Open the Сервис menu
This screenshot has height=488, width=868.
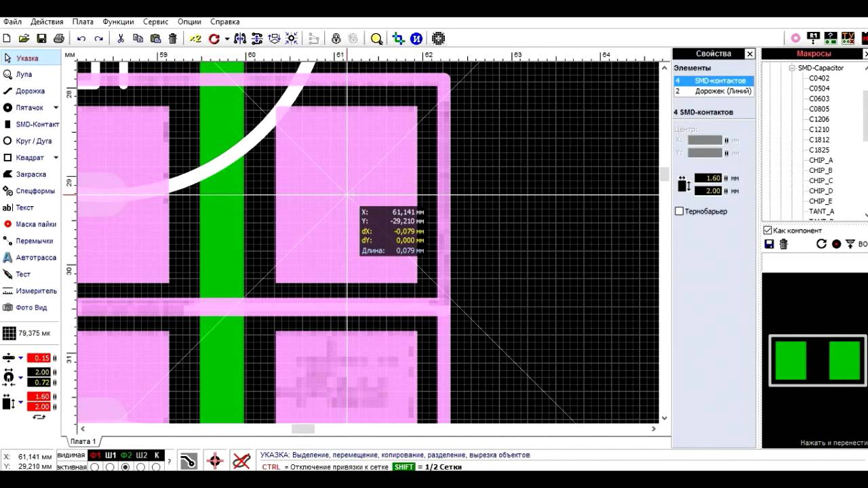[156, 22]
